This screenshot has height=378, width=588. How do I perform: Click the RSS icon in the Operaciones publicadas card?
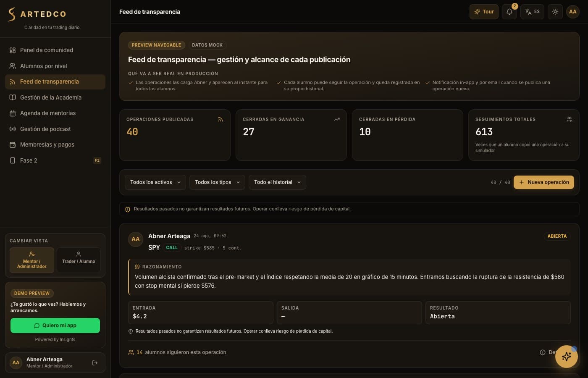click(x=220, y=120)
